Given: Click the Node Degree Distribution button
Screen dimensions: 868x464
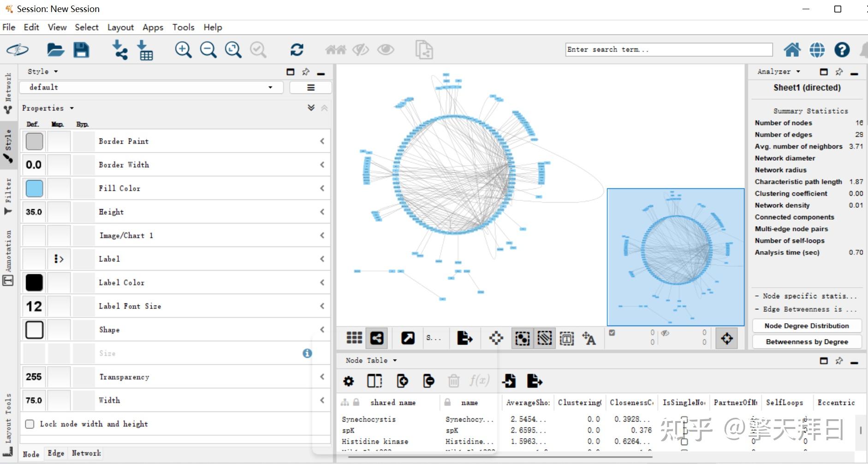Looking at the screenshot, I should [807, 326].
